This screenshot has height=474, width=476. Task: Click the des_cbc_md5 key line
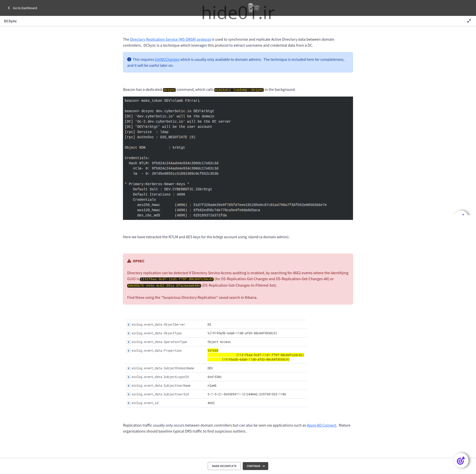pos(182,215)
